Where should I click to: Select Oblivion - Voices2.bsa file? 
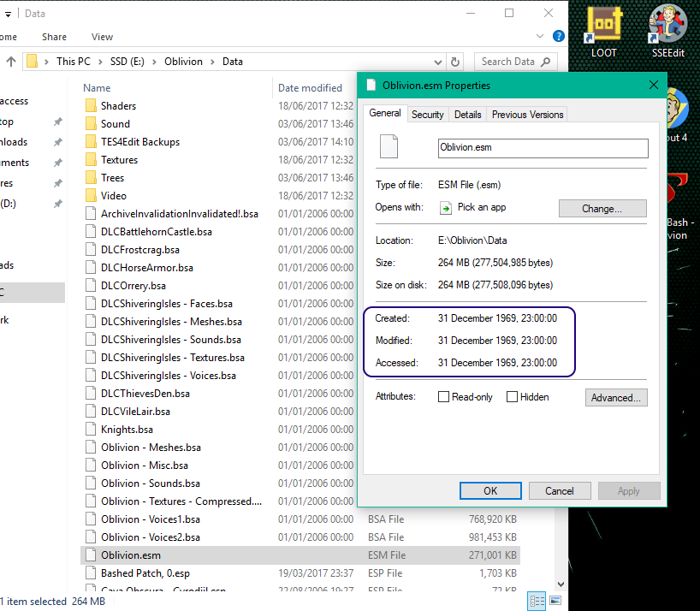[150, 537]
